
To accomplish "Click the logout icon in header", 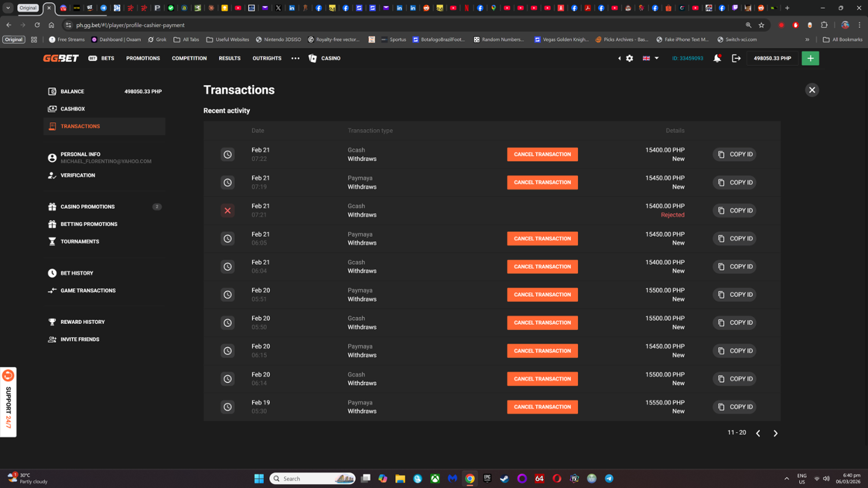I will [x=736, y=58].
